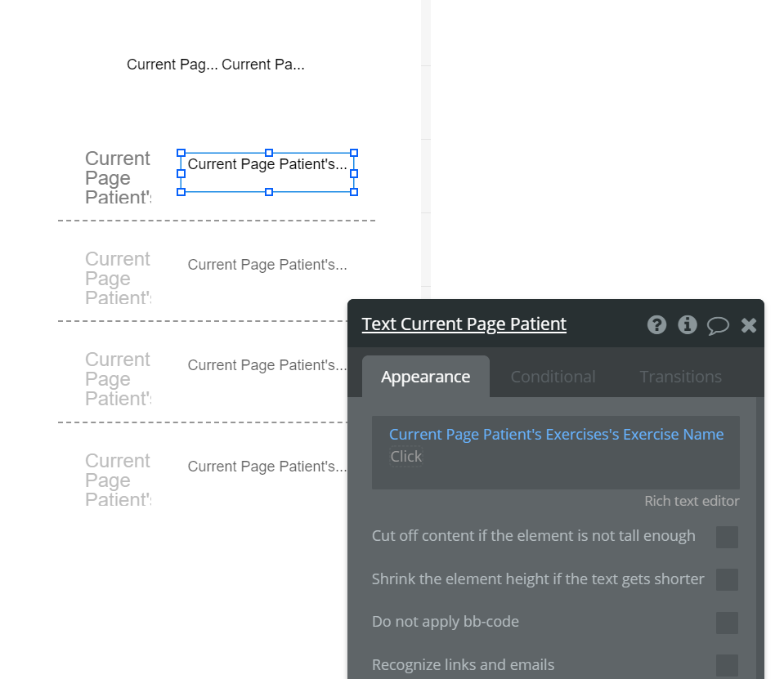Go to the Transitions tab

(x=680, y=377)
